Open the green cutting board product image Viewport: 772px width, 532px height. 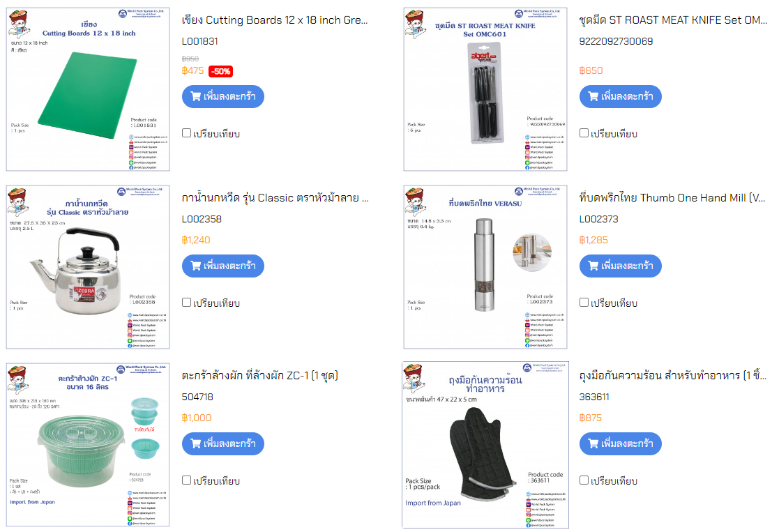(x=88, y=89)
